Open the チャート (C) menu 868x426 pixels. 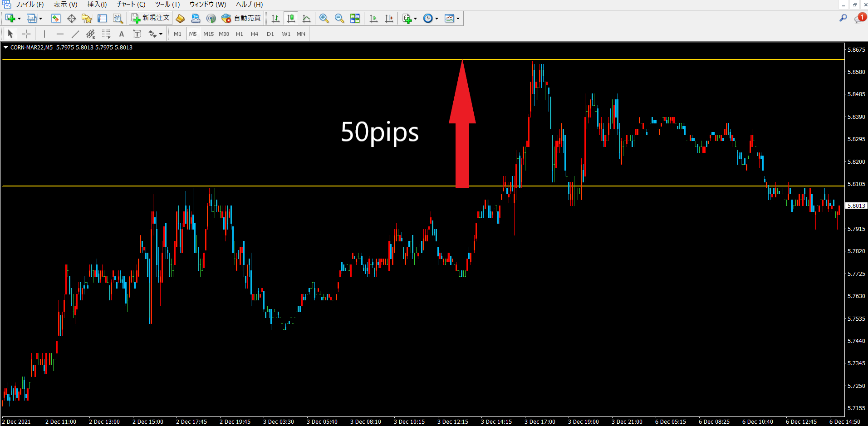(x=131, y=5)
